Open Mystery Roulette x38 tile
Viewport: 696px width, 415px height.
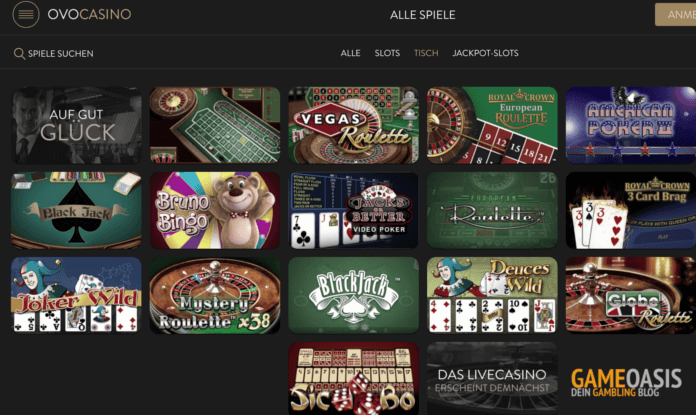215,295
